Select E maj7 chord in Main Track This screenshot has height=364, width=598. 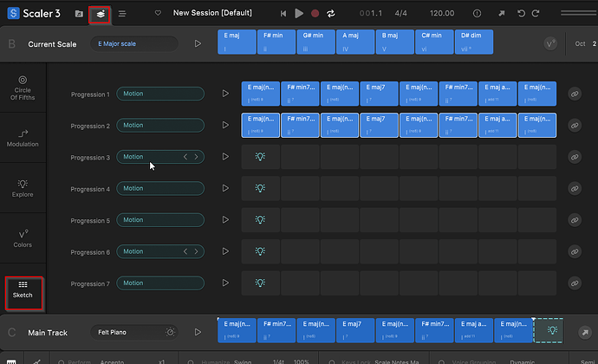click(355, 330)
